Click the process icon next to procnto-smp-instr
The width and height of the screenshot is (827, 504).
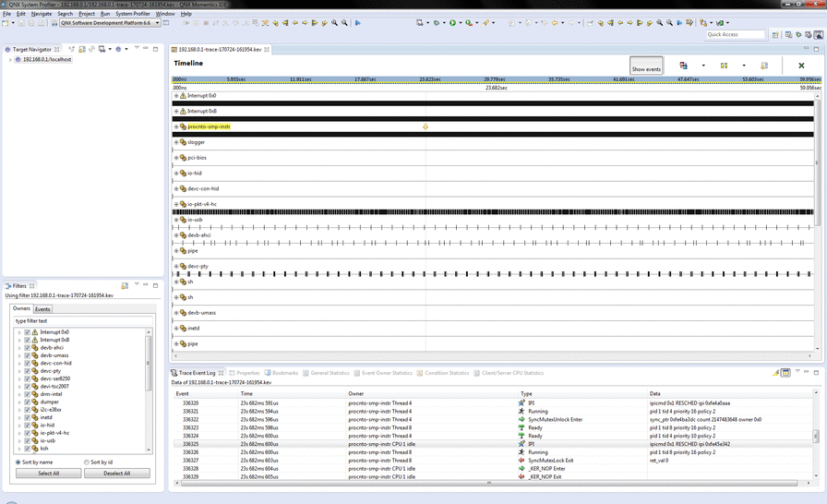183,126
